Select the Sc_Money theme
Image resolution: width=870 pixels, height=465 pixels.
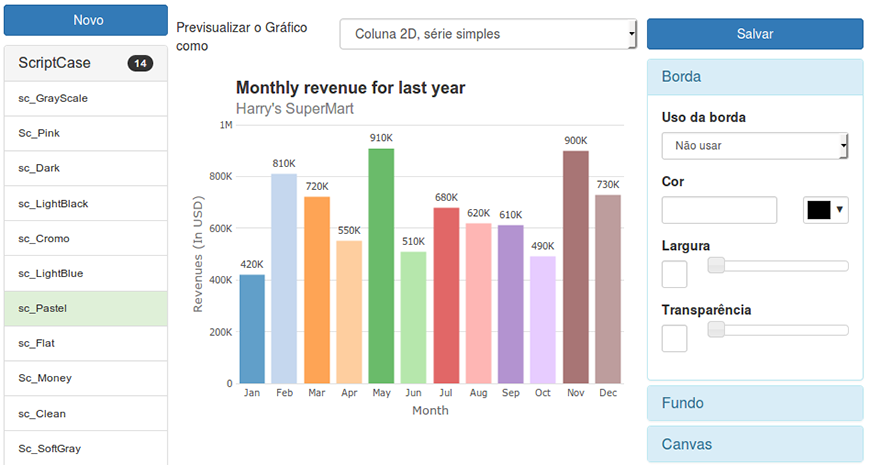click(86, 378)
